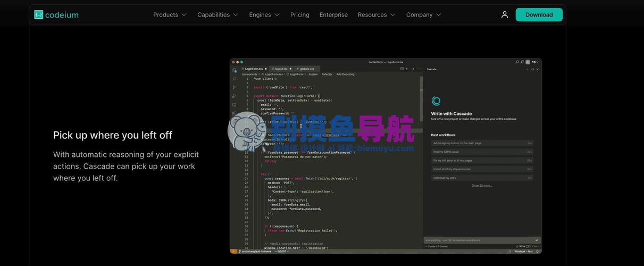The image size is (644, 266).
Task: Open the Pricing page link
Action: [x=300, y=15]
